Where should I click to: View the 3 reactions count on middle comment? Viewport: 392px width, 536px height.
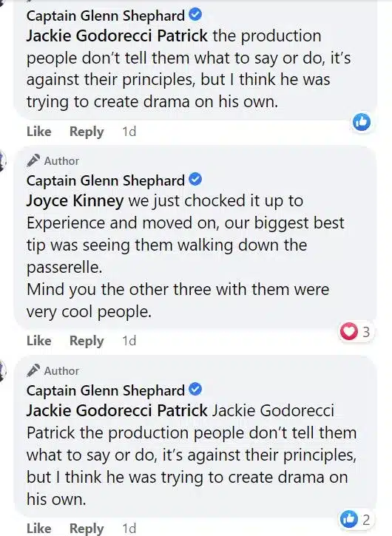click(366, 332)
